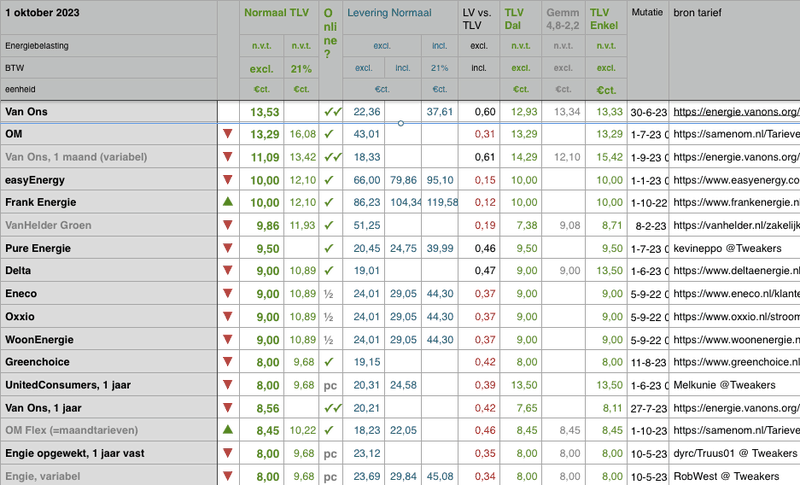Click the red down arrow in Engie opgewekt row
Screen dimensions: 800x485
[x=228, y=453]
